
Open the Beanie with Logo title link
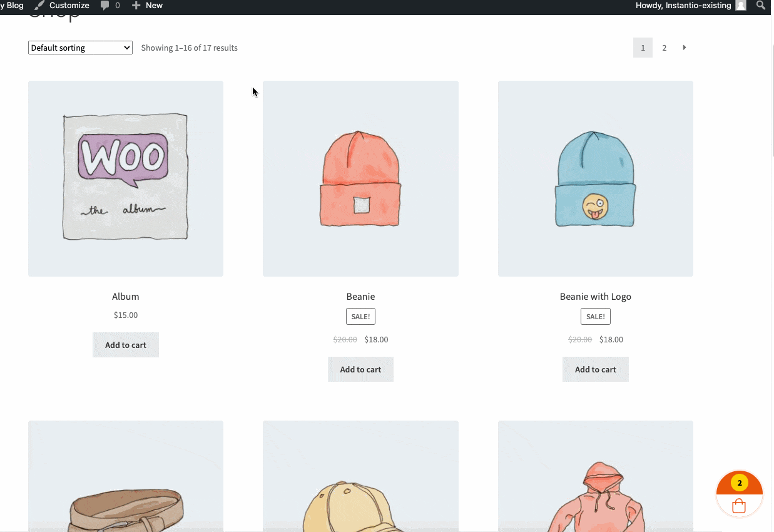[x=595, y=297]
